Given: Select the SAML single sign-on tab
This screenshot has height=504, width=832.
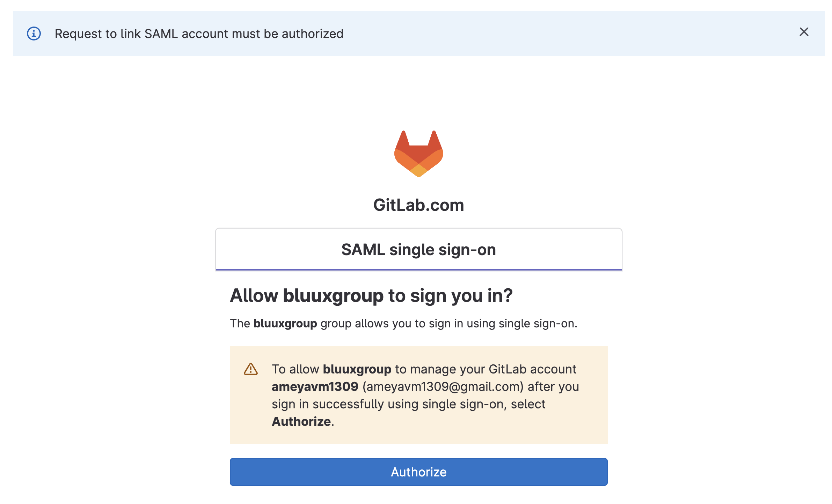Looking at the screenshot, I should tap(418, 250).
